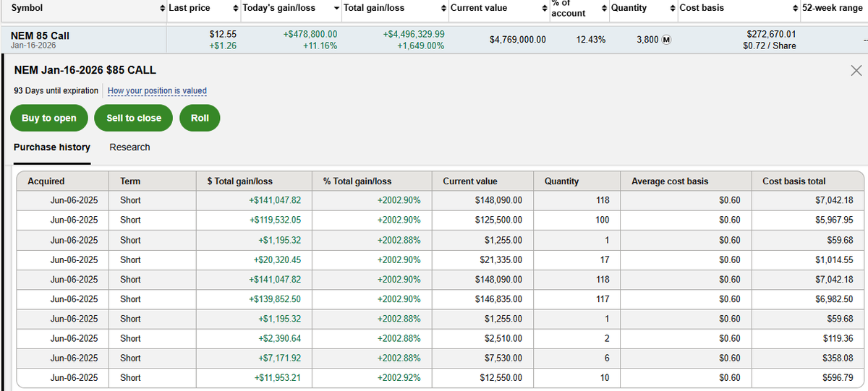868x391 pixels.
Task: Select the $4,769,000.00 current value
Action: click(518, 40)
